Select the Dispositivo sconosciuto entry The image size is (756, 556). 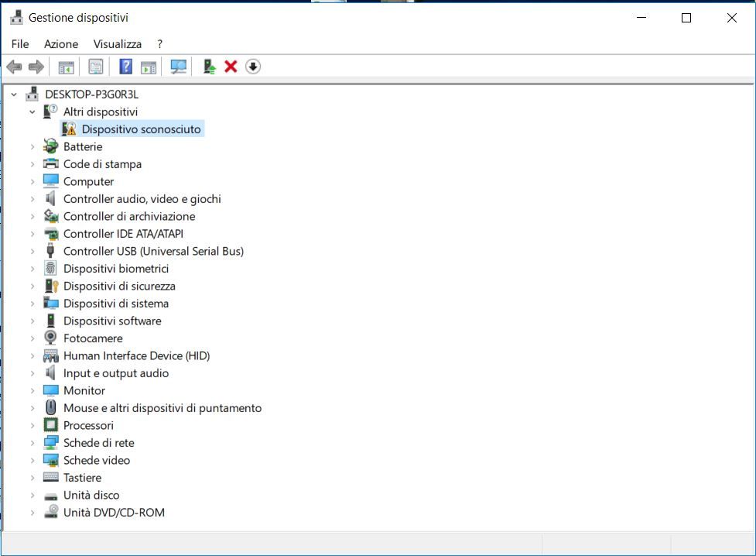(141, 129)
